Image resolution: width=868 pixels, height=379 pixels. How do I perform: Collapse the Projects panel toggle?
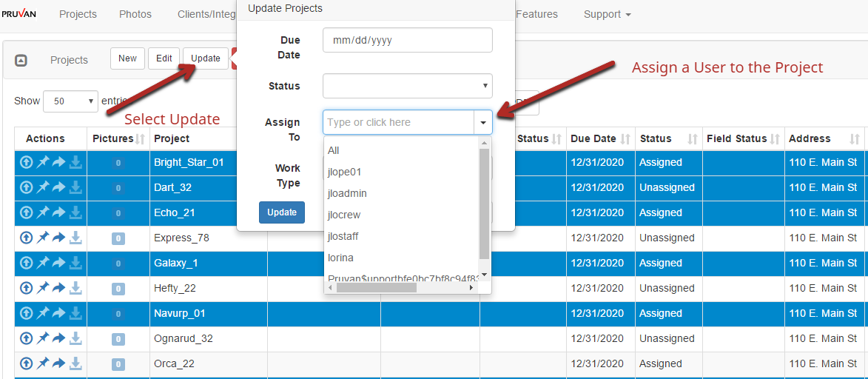pyautogui.click(x=21, y=61)
